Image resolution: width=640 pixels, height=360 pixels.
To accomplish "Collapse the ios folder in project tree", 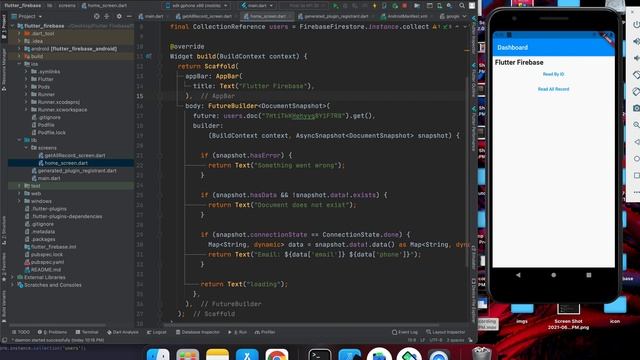I will pyautogui.click(x=19, y=64).
